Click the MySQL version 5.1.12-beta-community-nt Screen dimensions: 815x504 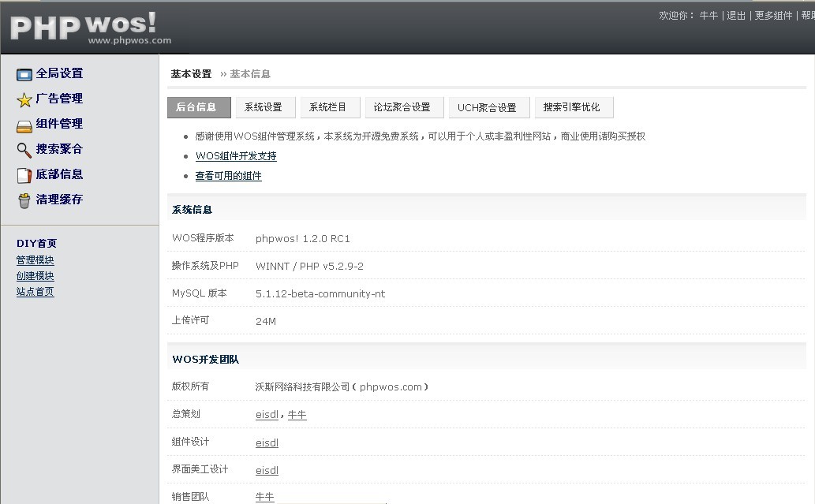pyautogui.click(x=320, y=293)
